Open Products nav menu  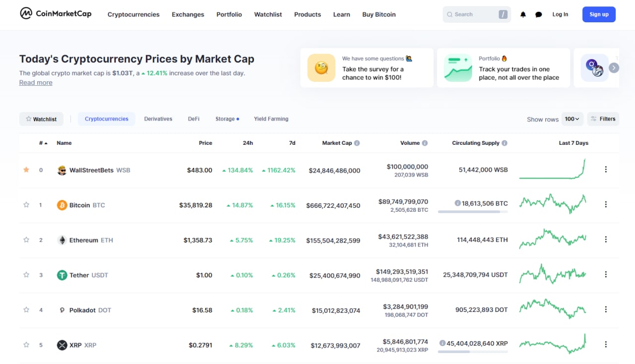coord(308,14)
